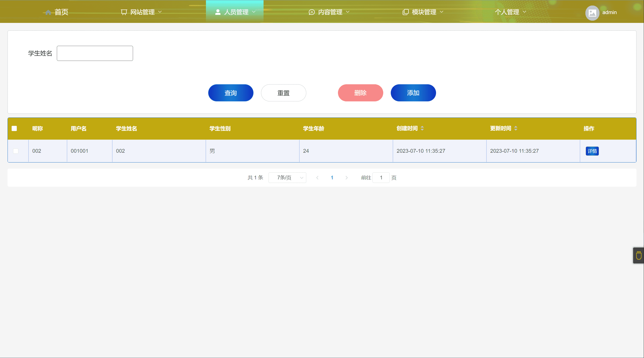Open the 7条/页 page size dropdown
644x358 pixels.
(287, 178)
